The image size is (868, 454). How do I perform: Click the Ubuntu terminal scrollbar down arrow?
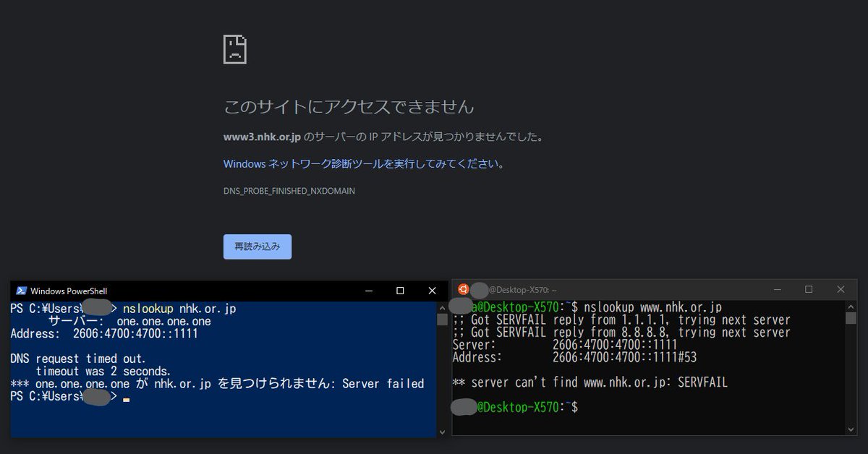click(x=851, y=430)
